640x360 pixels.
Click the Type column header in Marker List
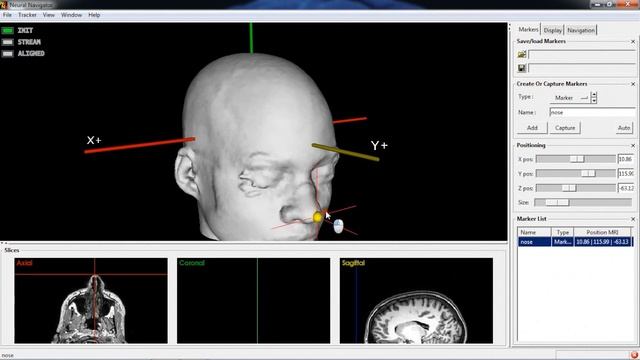click(562, 233)
